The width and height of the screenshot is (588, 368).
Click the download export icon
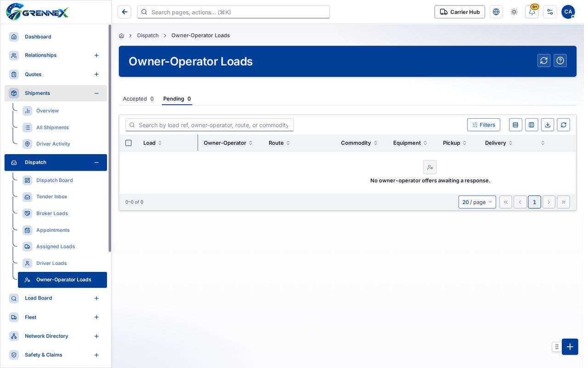pos(548,125)
